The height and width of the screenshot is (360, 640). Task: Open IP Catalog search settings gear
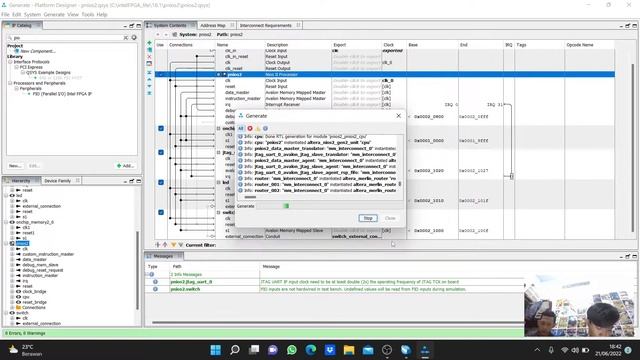tap(134, 38)
